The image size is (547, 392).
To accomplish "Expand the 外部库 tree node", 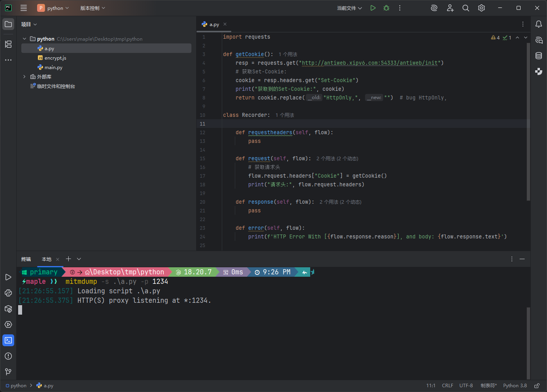I will point(24,77).
